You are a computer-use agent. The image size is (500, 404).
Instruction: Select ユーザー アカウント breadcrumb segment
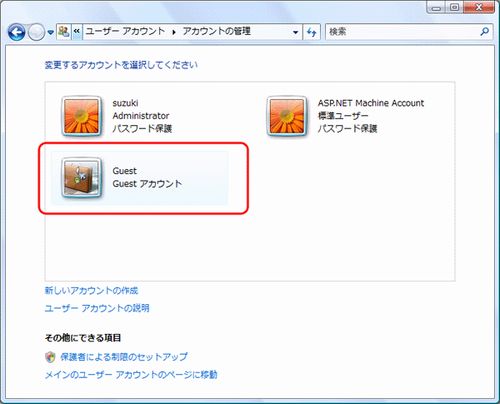click(125, 31)
